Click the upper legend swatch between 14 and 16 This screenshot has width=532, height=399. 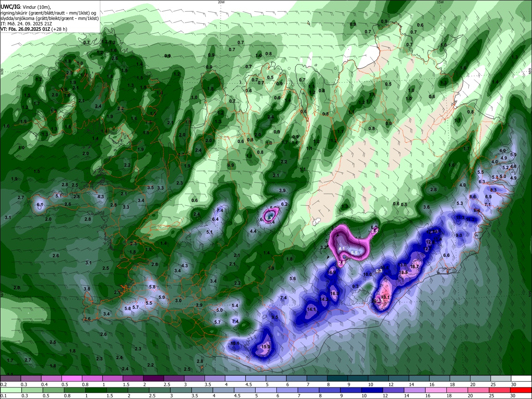pos(419,378)
